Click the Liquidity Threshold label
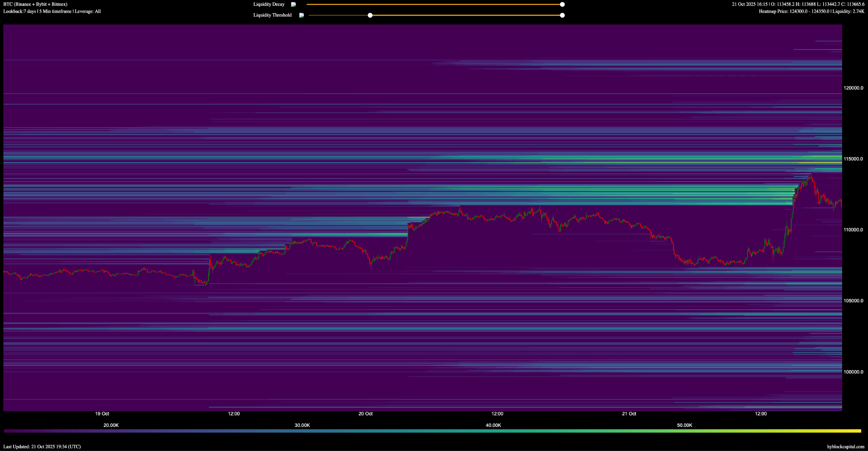Image resolution: width=868 pixels, height=451 pixels. [272, 15]
